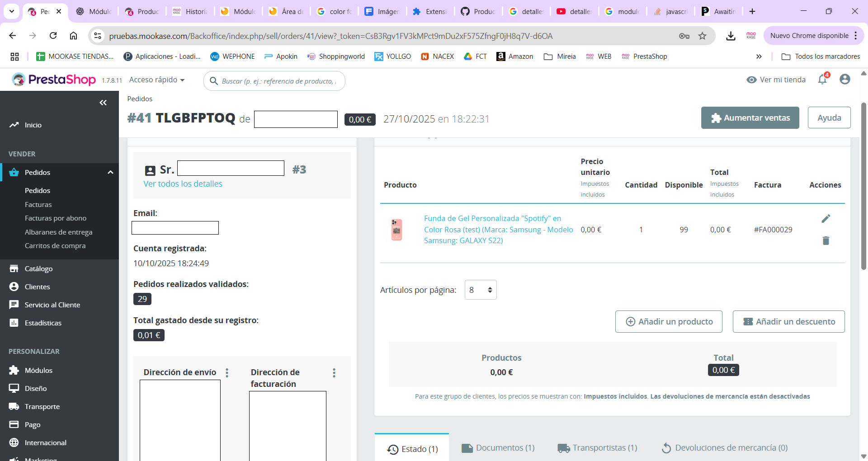Open password manager key icon

point(684,36)
